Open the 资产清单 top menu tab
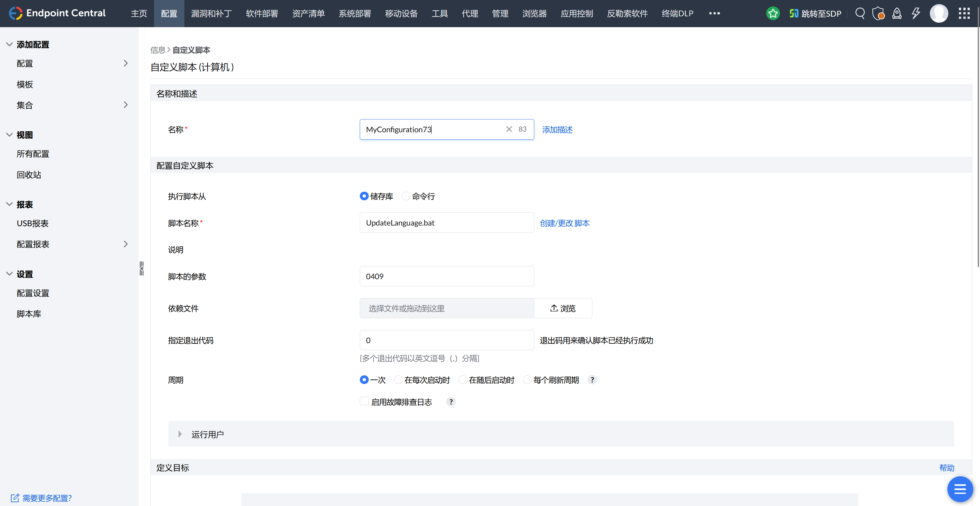Screen dimensions: 980x506 pos(308,14)
